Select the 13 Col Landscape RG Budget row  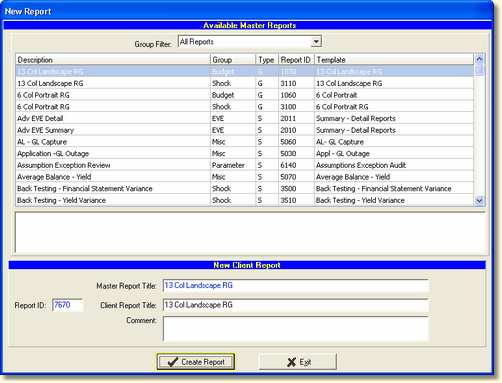(244, 71)
